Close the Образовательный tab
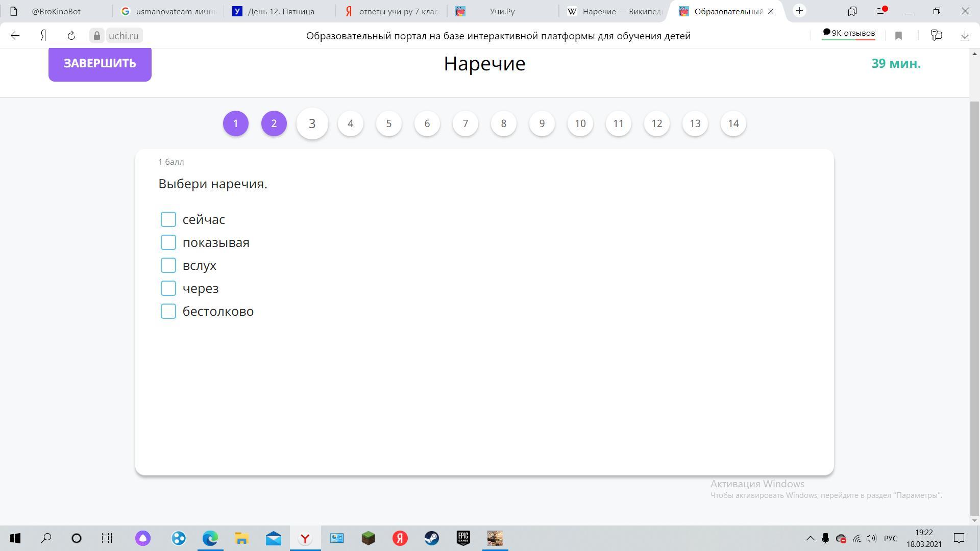The image size is (980, 551). click(771, 11)
